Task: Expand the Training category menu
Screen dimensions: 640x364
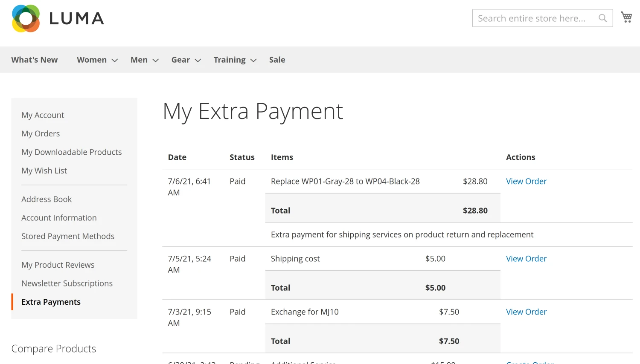Action: [x=230, y=60]
